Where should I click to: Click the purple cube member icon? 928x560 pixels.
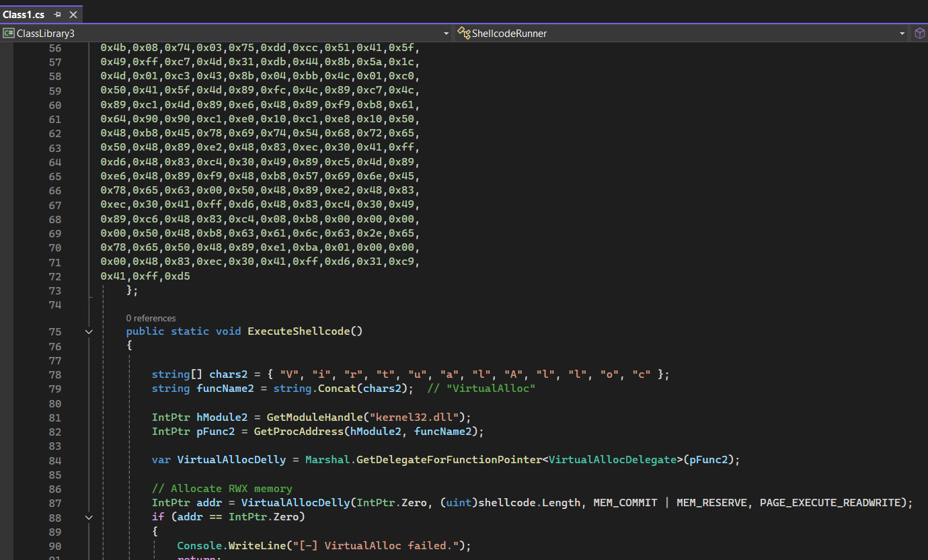(919, 33)
